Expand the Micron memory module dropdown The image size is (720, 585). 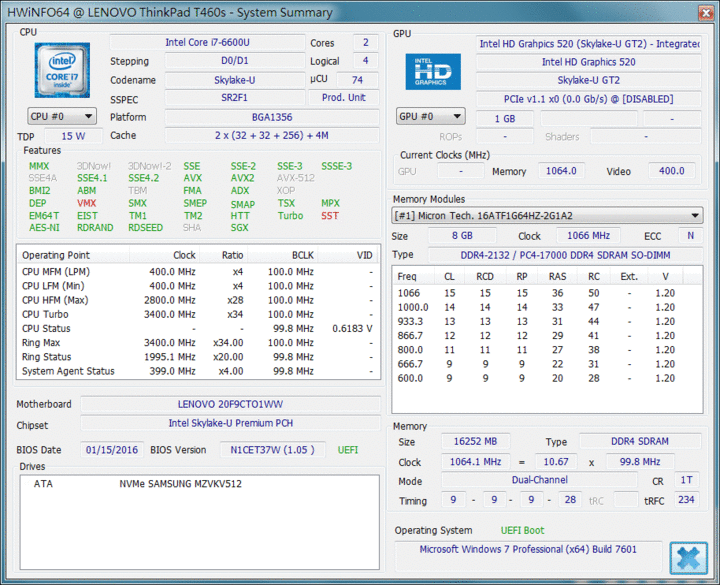547,216
